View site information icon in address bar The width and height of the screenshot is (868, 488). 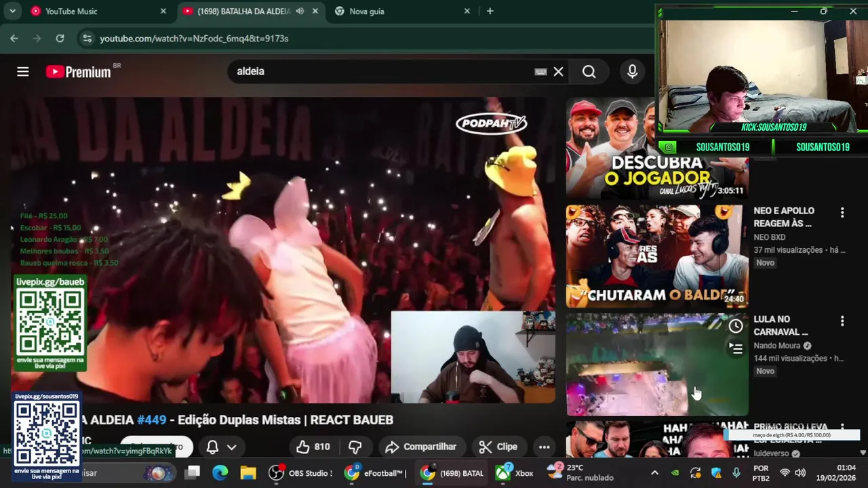(x=87, y=39)
